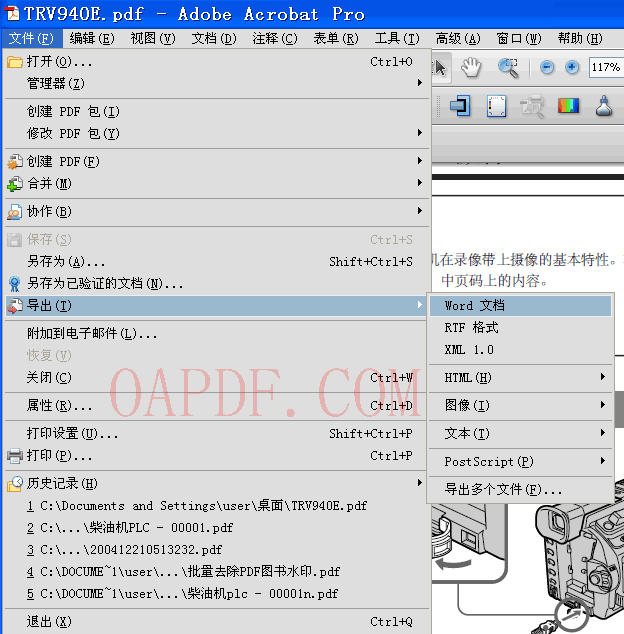Screen dimensions: 624x634
Task: Open 属性(R)... document properties
Action: tap(217, 406)
